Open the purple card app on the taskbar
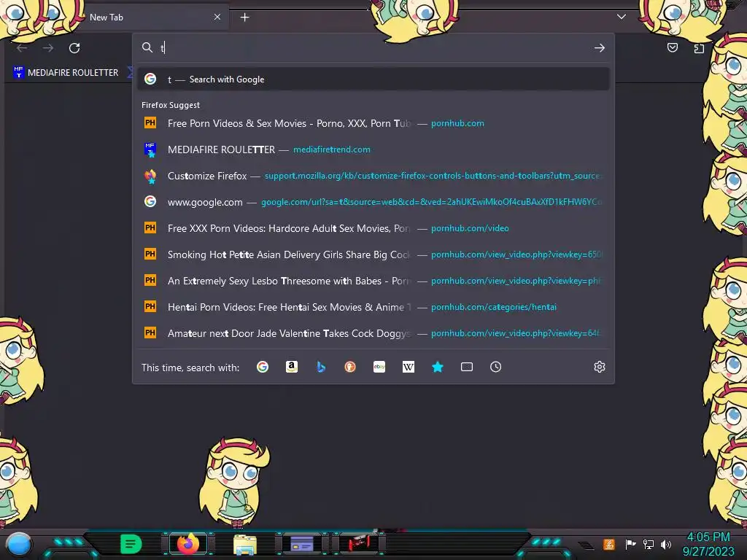Viewport: 747px width, 560px height. pos(301,544)
